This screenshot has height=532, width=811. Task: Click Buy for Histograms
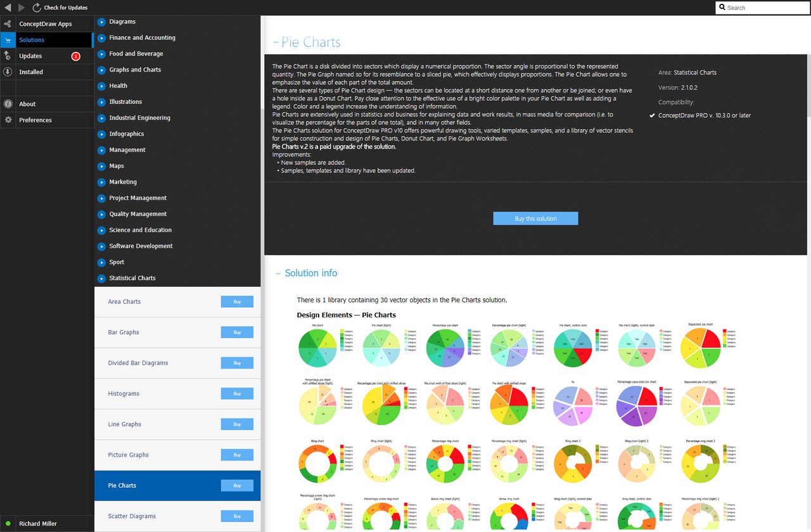tap(237, 393)
